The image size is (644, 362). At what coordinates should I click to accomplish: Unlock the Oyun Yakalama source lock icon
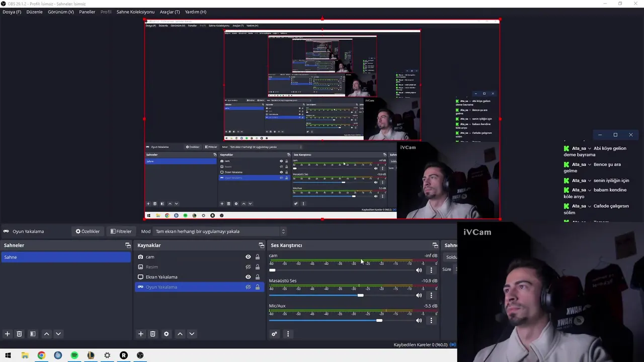(258, 287)
